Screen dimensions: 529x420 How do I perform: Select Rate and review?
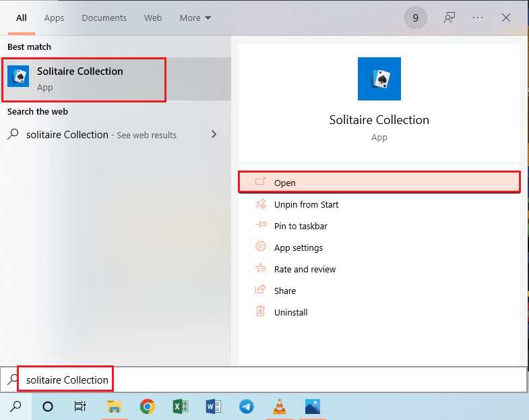click(x=379, y=269)
